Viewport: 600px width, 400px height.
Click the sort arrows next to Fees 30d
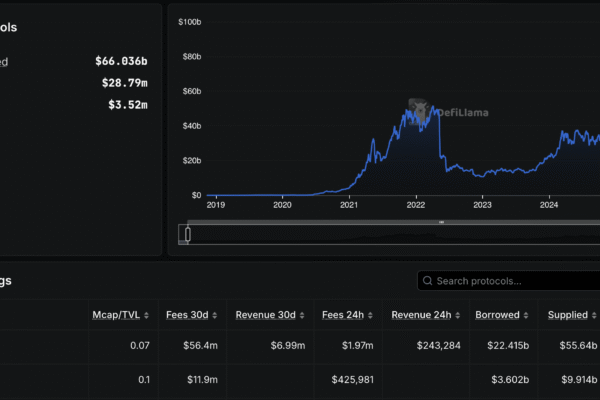216,315
